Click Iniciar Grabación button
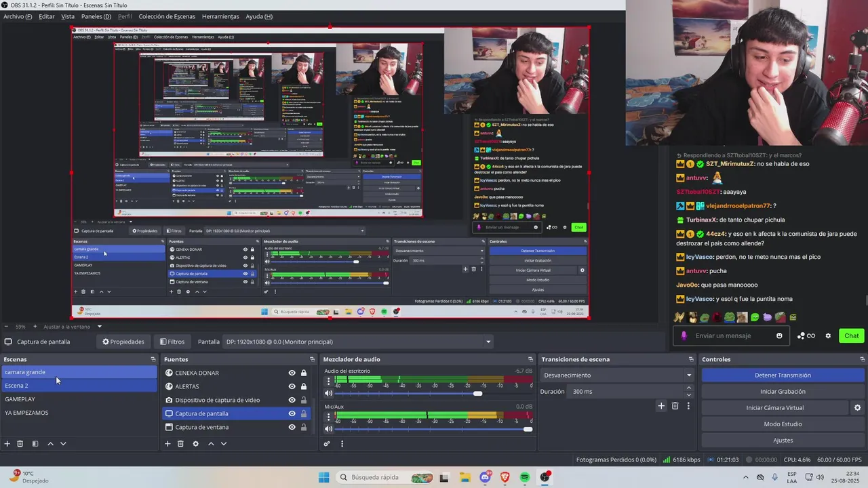 tap(783, 391)
